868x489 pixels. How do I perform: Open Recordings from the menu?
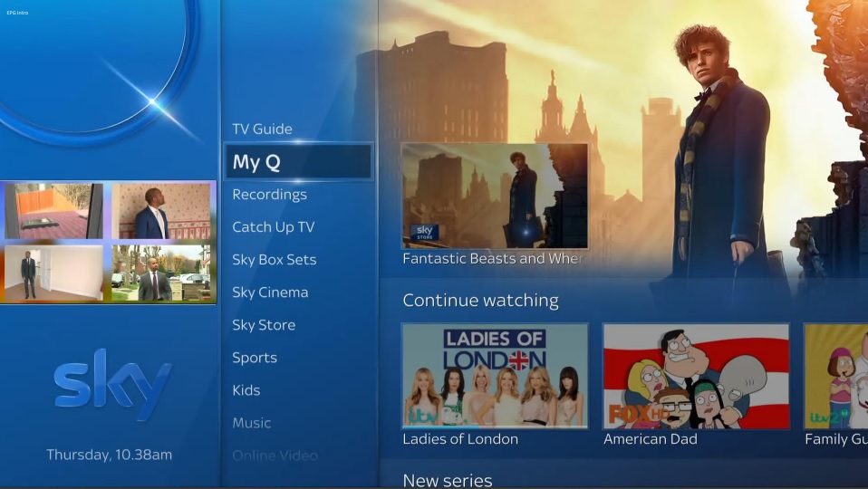(269, 195)
